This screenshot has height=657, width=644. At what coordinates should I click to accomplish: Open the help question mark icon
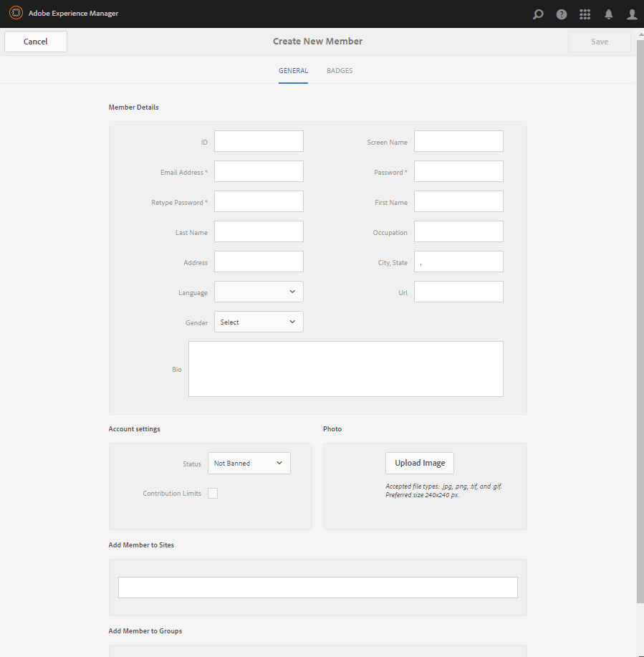[x=562, y=14]
